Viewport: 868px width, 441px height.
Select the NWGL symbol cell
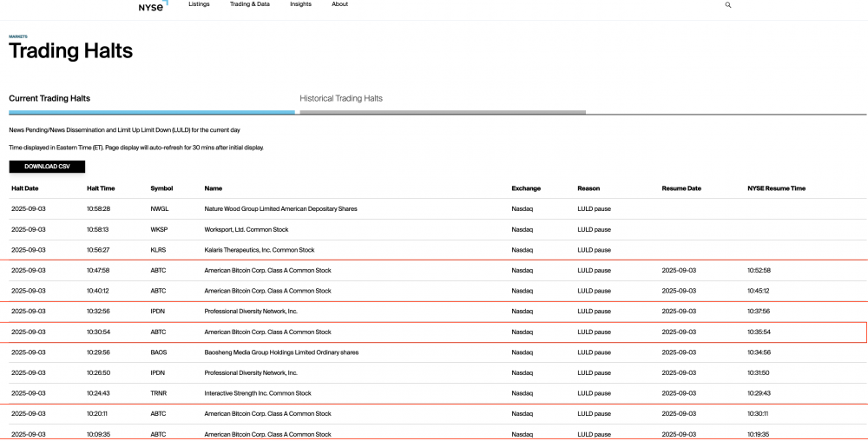(x=161, y=209)
